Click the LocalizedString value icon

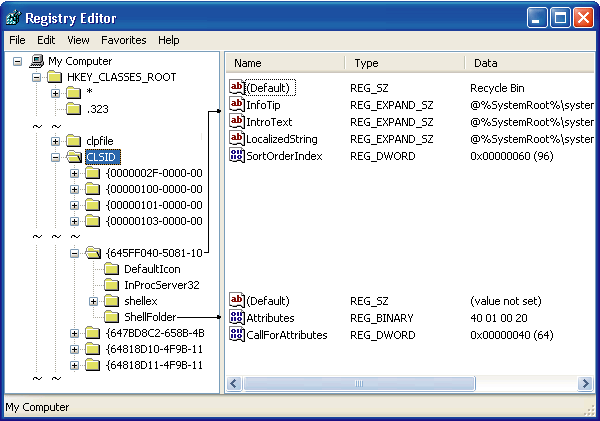point(237,139)
